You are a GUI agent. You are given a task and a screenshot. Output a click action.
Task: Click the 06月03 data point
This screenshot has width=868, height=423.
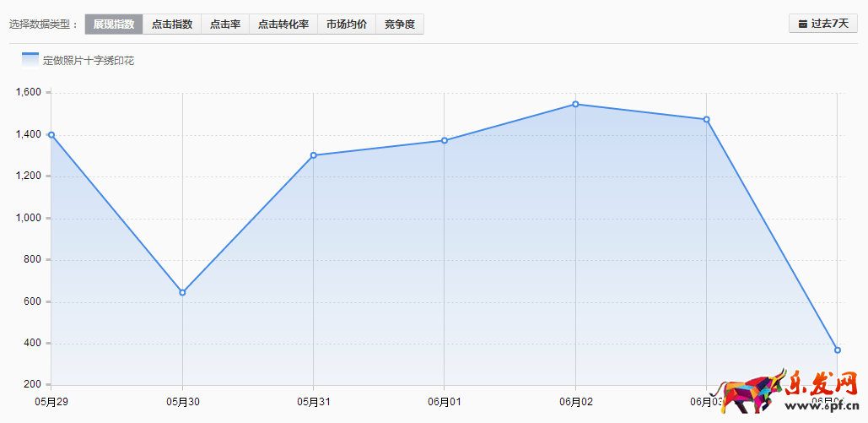point(706,119)
